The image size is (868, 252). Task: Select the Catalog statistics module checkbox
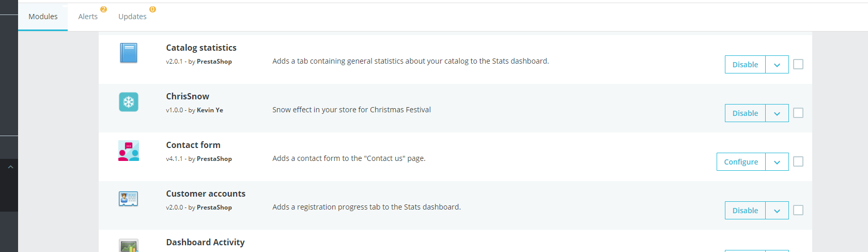pos(798,64)
